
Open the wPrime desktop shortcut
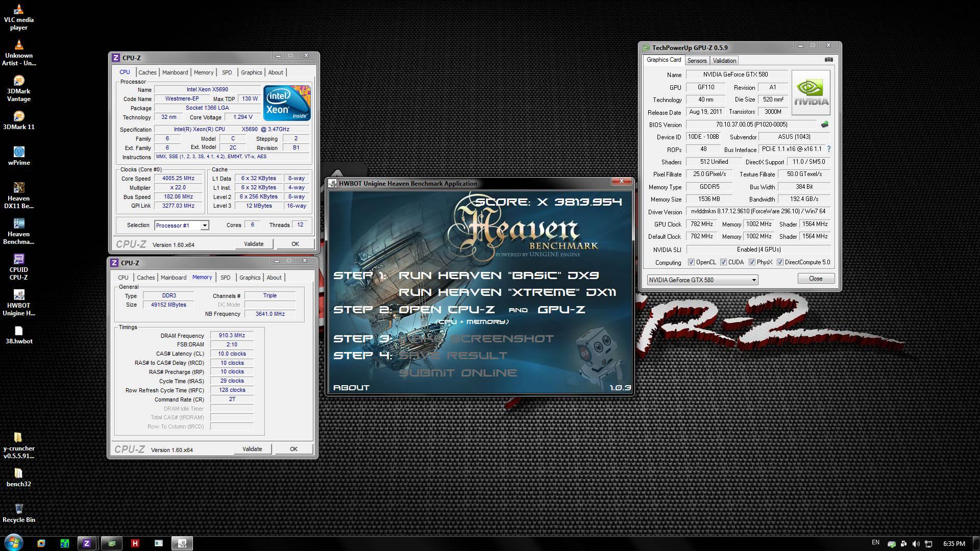tap(19, 156)
